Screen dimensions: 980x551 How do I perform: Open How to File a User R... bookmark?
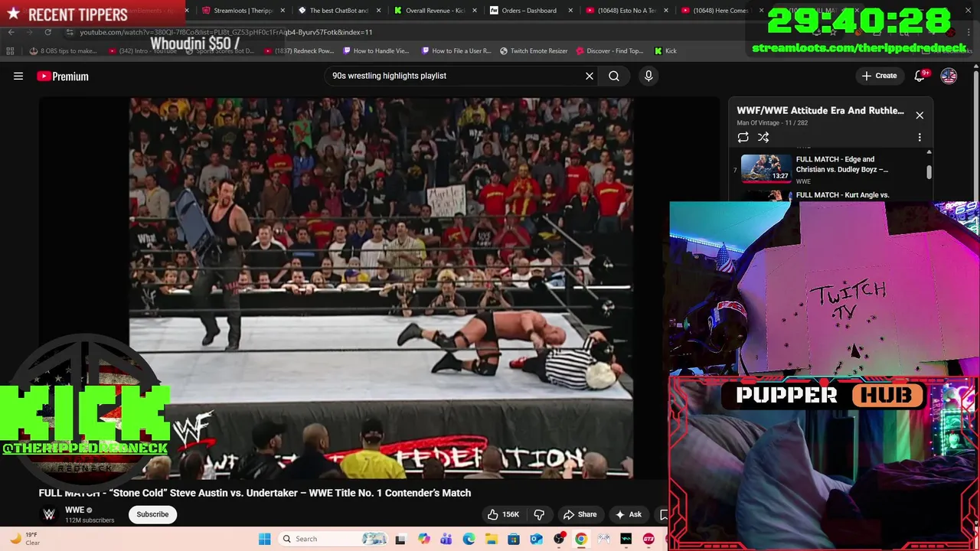coord(456,51)
